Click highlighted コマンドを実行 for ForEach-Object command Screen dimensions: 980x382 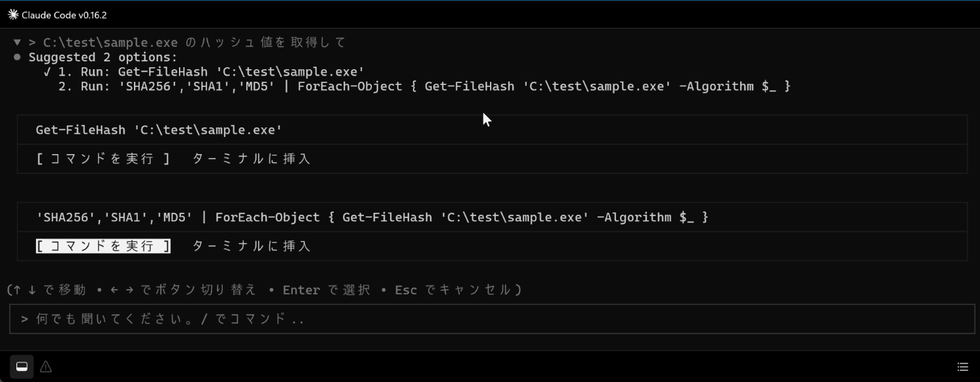[103, 246]
